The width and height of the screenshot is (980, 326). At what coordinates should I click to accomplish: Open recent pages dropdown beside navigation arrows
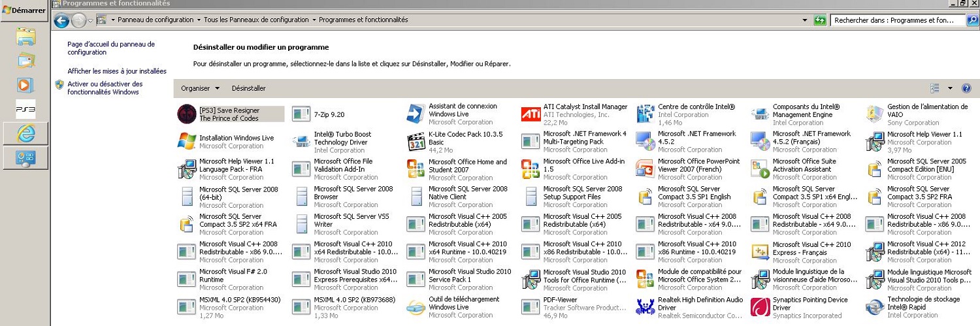point(91,20)
